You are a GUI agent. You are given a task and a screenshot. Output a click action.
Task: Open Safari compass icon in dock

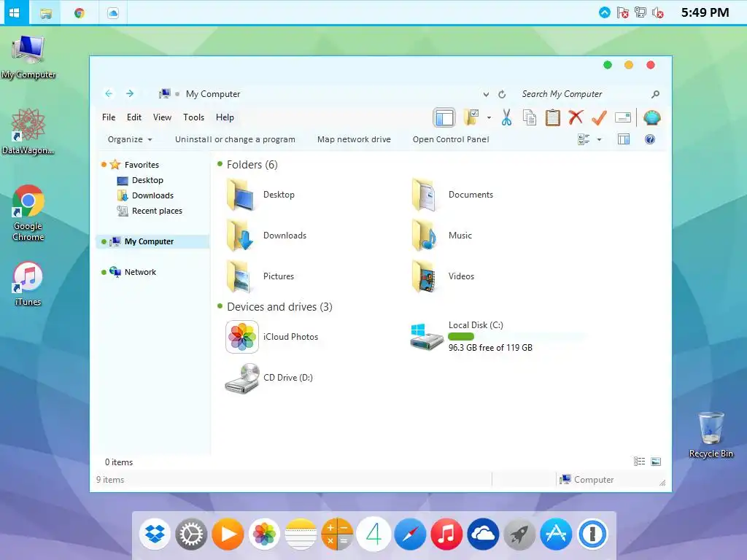(x=410, y=534)
